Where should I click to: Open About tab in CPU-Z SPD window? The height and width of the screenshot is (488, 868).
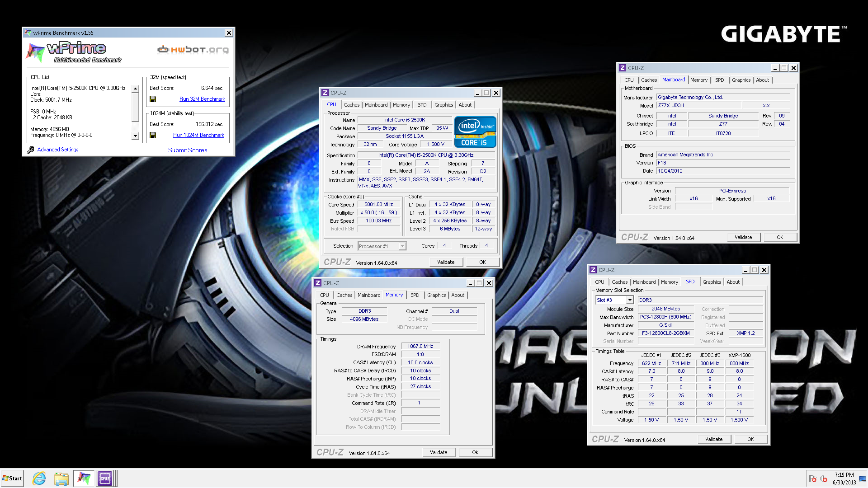click(x=733, y=282)
